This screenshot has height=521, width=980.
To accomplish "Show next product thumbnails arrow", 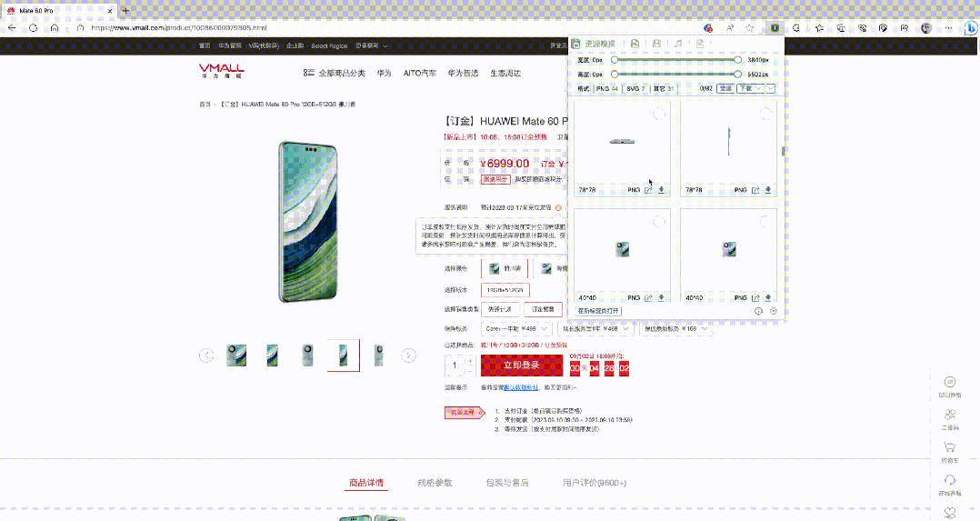I will [x=408, y=356].
